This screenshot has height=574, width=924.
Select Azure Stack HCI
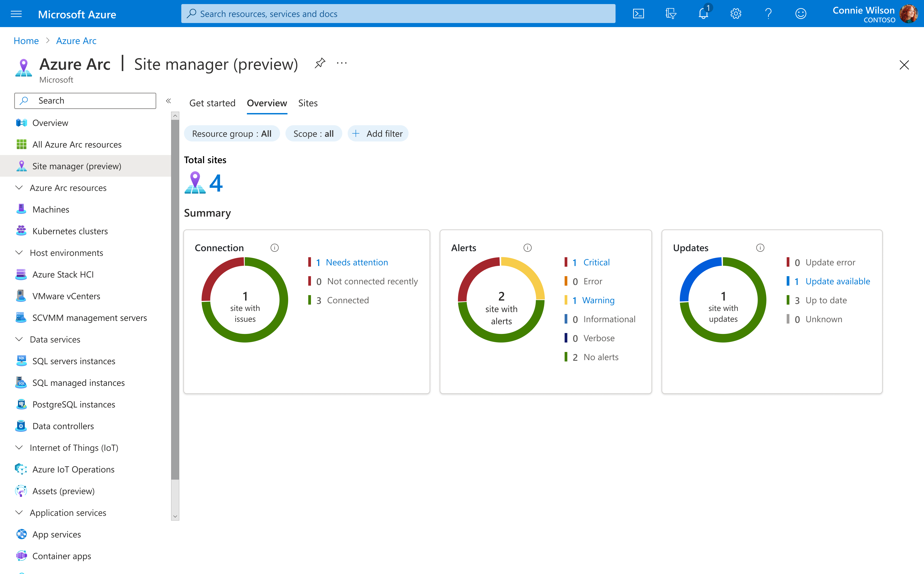(x=63, y=274)
